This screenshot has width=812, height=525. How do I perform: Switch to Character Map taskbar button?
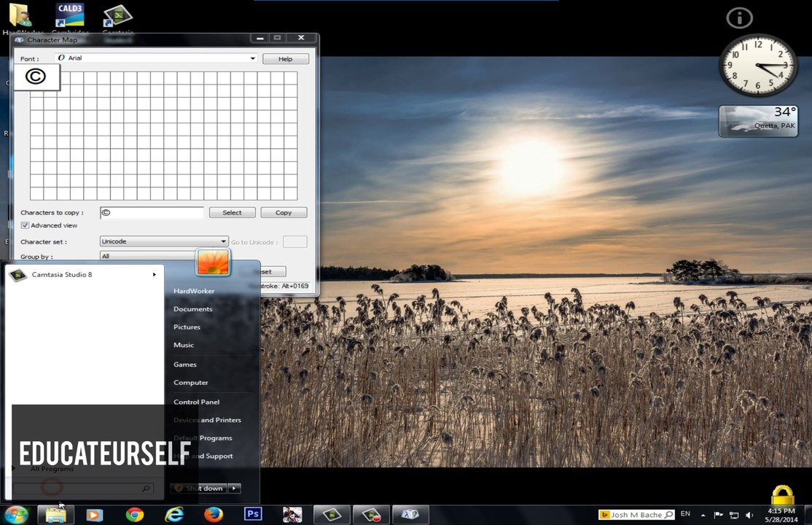click(410, 515)
